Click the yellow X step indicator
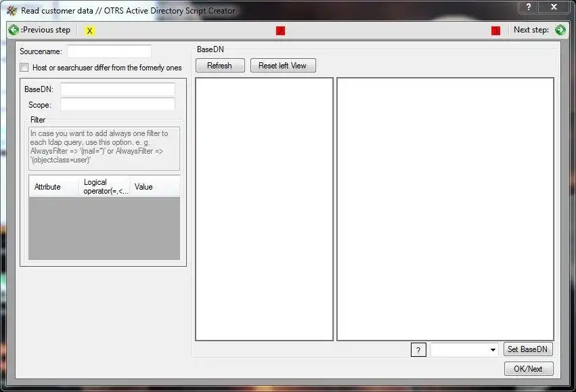 [89, 31]
